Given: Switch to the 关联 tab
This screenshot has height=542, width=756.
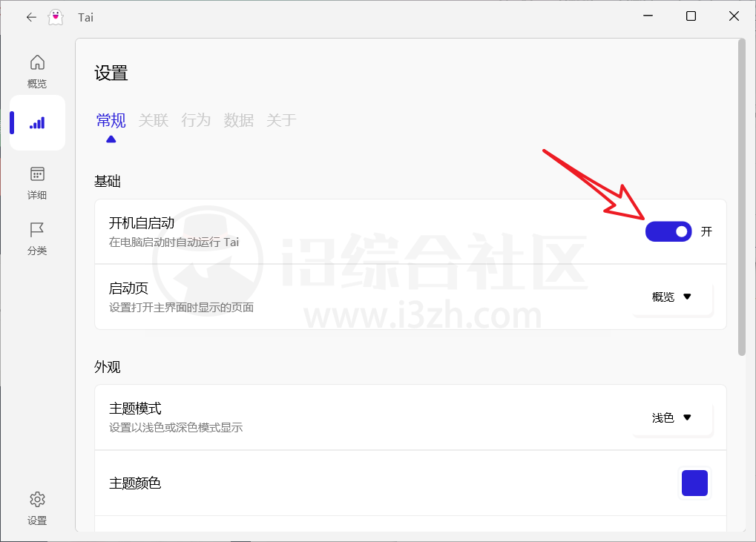Looking at the screenshot, I should (154, 120).
